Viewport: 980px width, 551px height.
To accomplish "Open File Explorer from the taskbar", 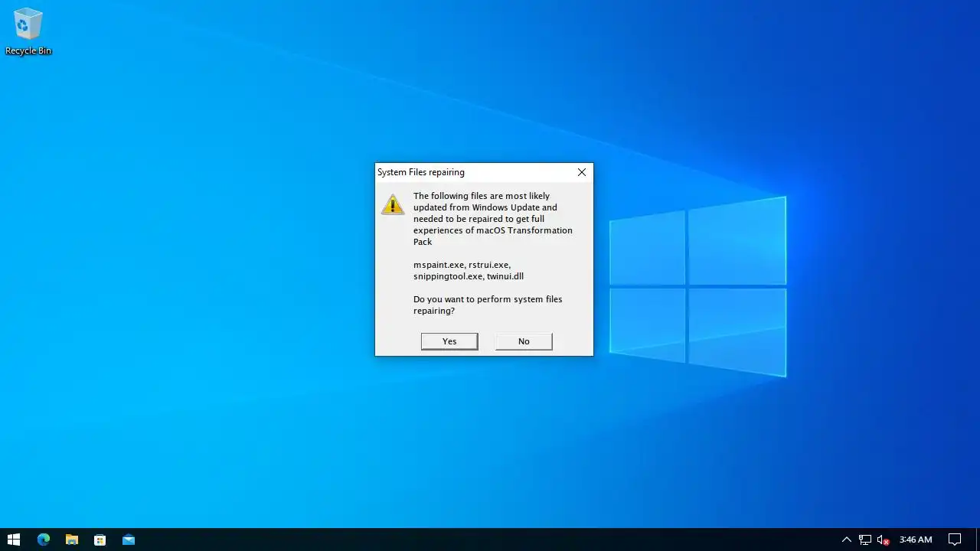I will coord(72,540).
